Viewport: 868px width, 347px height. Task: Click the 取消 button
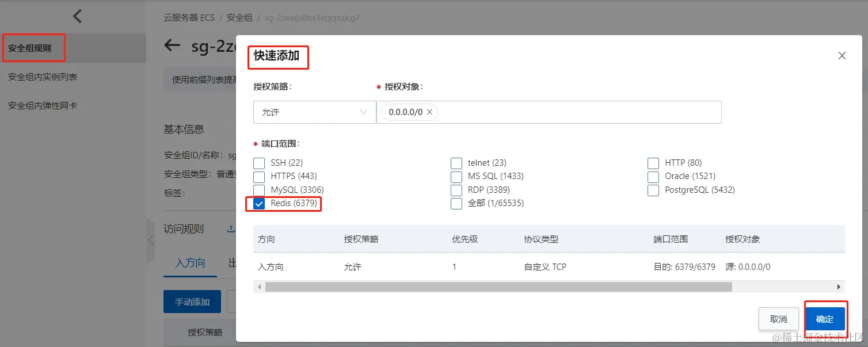(x=779, y=319)
